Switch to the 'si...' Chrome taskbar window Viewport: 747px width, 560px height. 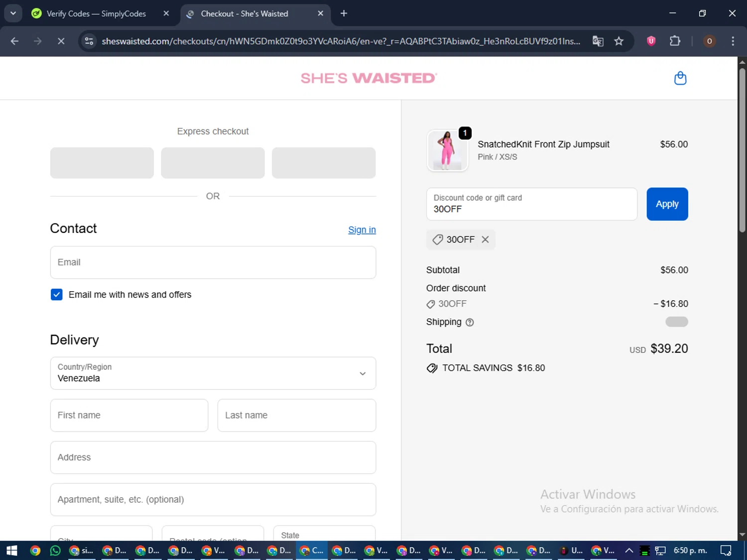tap(82, 551)
